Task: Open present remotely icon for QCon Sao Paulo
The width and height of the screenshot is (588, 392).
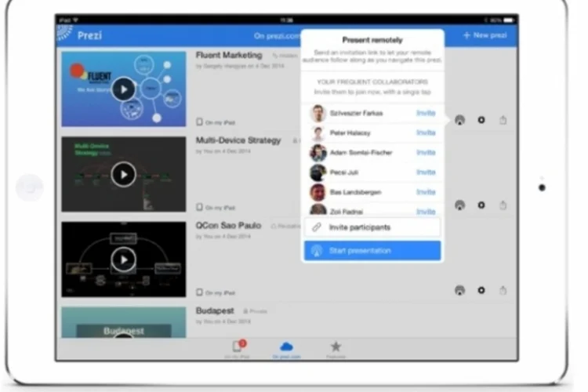Action: point(459,290)
